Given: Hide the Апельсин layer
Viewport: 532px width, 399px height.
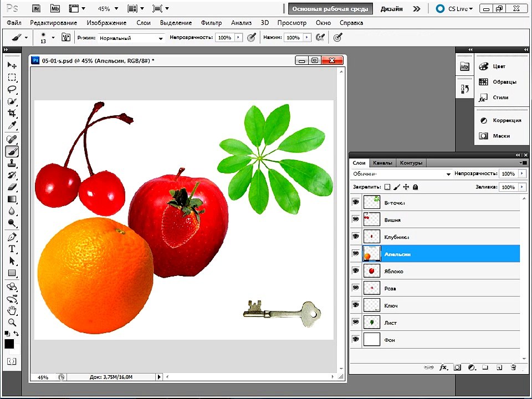Looking at the screenshot, I should click(x=356, y=253).
